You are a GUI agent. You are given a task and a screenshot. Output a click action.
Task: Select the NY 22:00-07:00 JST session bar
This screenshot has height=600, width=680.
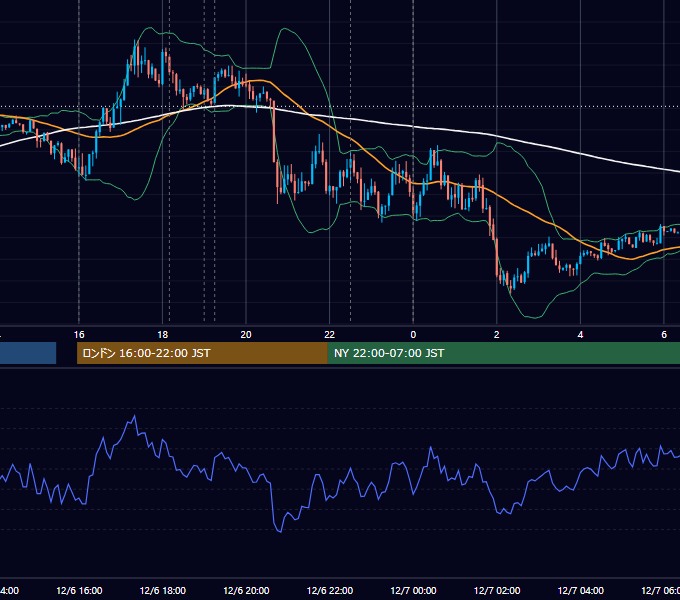[x=503, y=353]
